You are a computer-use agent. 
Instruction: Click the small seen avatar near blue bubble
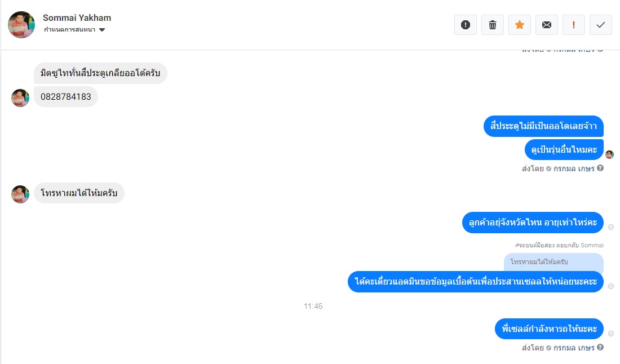(609, 154)
